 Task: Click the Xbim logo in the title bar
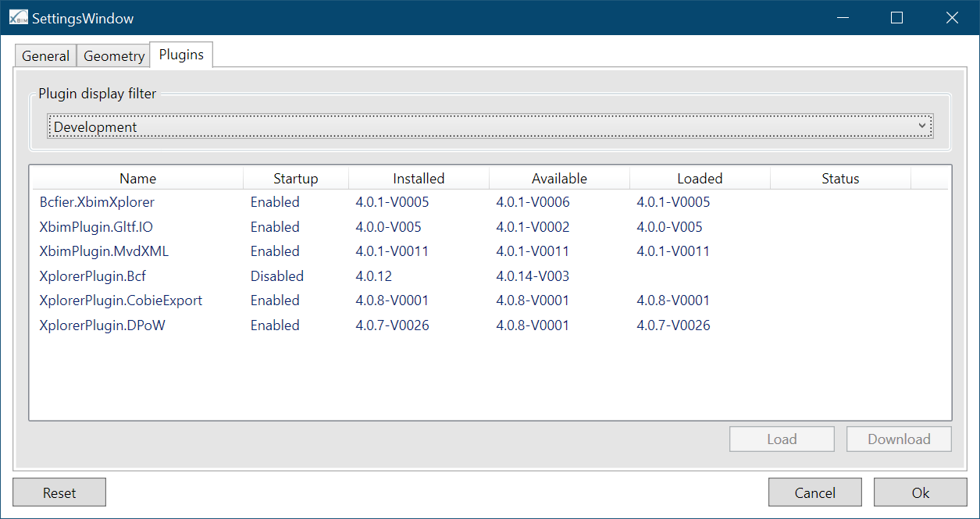(17, 16)
